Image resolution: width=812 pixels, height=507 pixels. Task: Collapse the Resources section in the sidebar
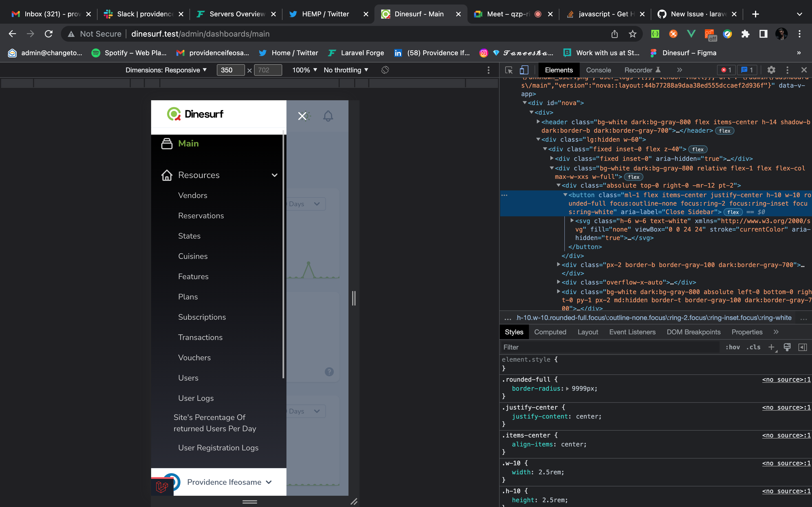274,175
